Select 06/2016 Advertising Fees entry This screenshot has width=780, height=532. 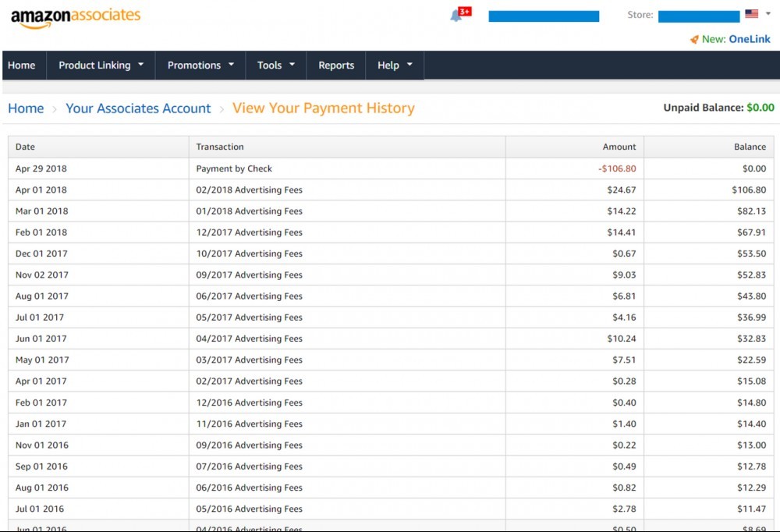[x=250, y=488]
